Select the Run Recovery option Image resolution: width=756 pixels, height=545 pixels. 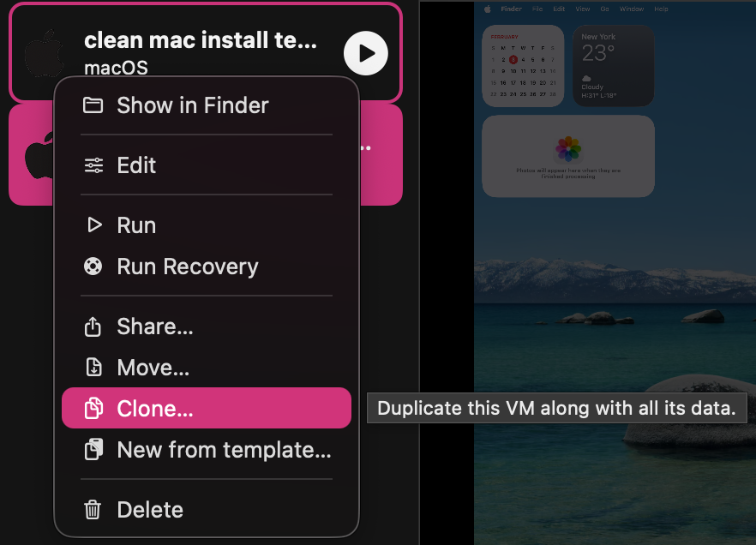207,267
